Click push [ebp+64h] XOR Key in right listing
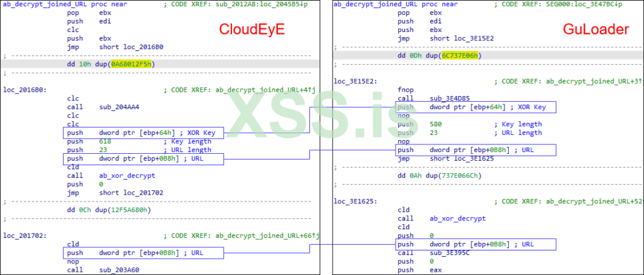Screen dimensions: 644x275 [475, 107]
